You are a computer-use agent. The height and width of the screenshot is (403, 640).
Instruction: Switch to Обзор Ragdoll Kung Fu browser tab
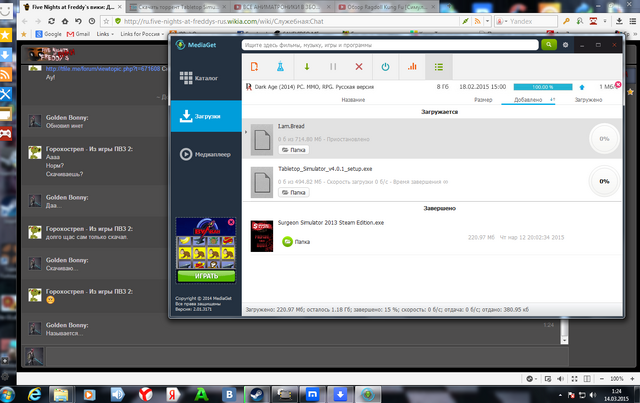coord(387,7)
